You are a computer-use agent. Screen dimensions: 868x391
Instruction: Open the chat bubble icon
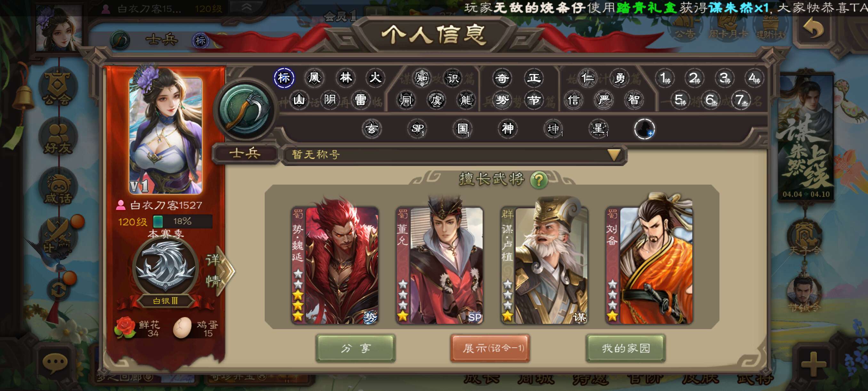pos(55,363)
